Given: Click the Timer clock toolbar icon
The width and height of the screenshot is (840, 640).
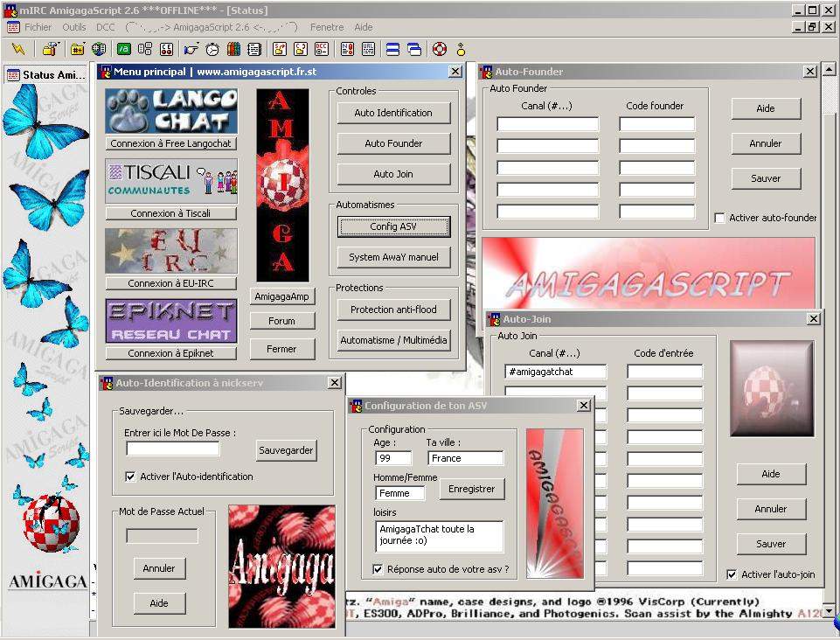Looking at the screenshot, I should coord(212,50).
